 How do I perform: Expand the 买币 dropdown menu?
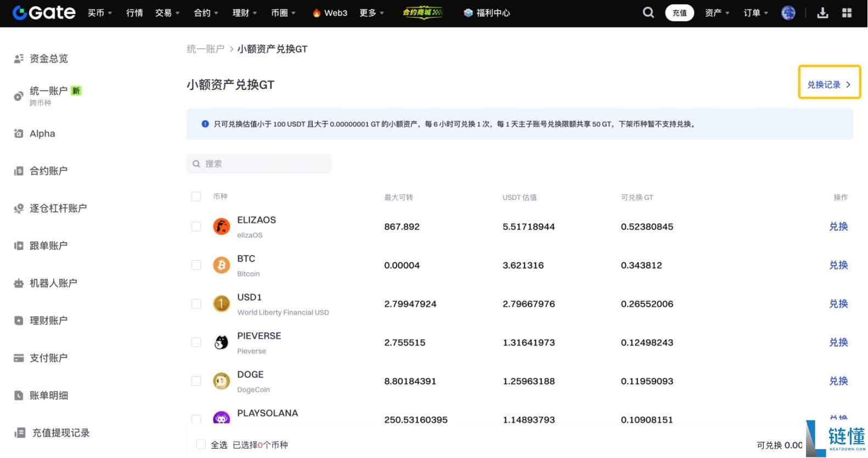(x=100, y=13)
